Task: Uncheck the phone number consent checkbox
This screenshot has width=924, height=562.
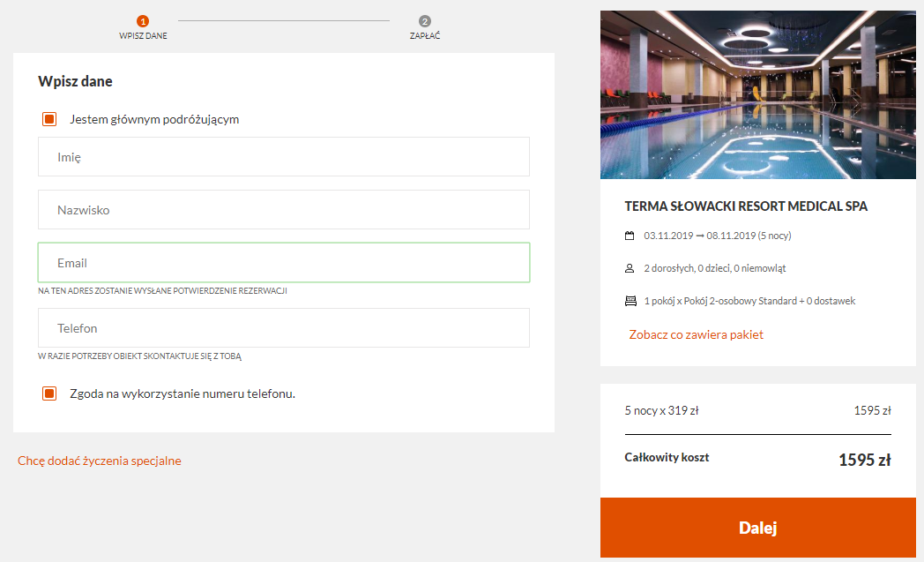Action: pyautogui.click(x=49, y=393)
